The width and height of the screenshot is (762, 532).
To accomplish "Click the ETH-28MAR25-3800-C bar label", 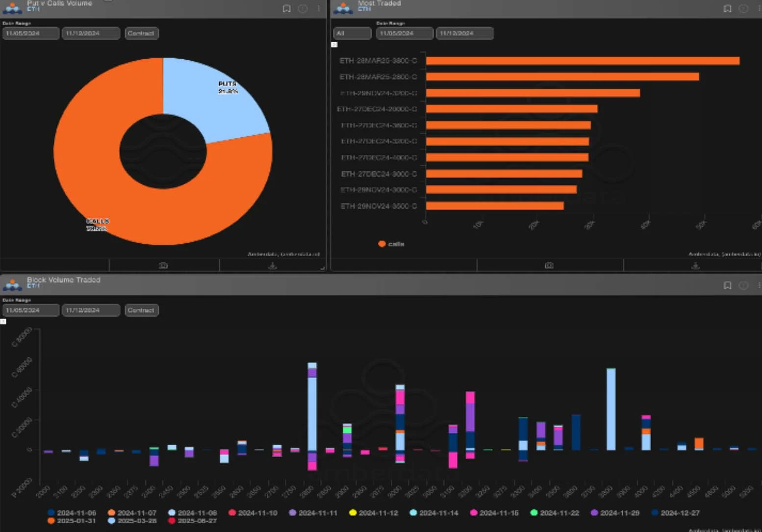I will pyautogui.click(x=378, y=61).
